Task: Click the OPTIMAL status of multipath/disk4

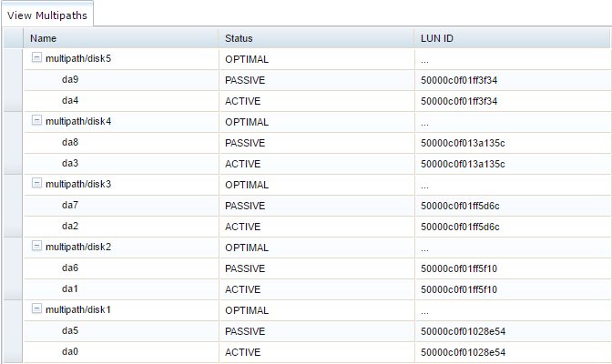Action: [x=247, y=122]
